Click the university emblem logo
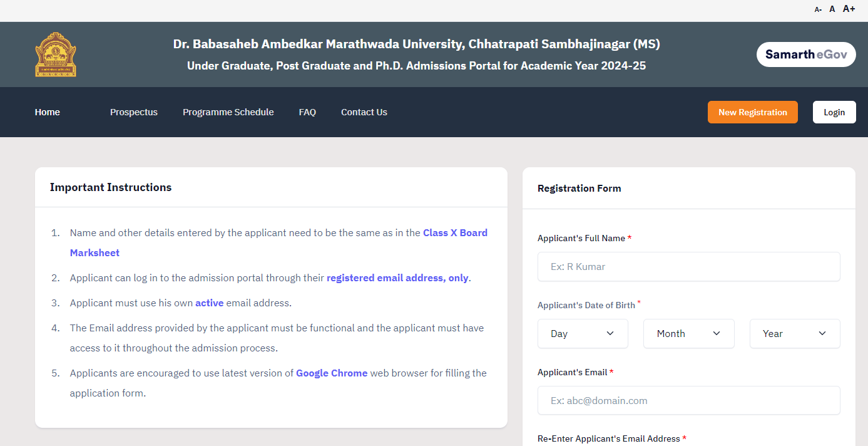 click(56, 54)
